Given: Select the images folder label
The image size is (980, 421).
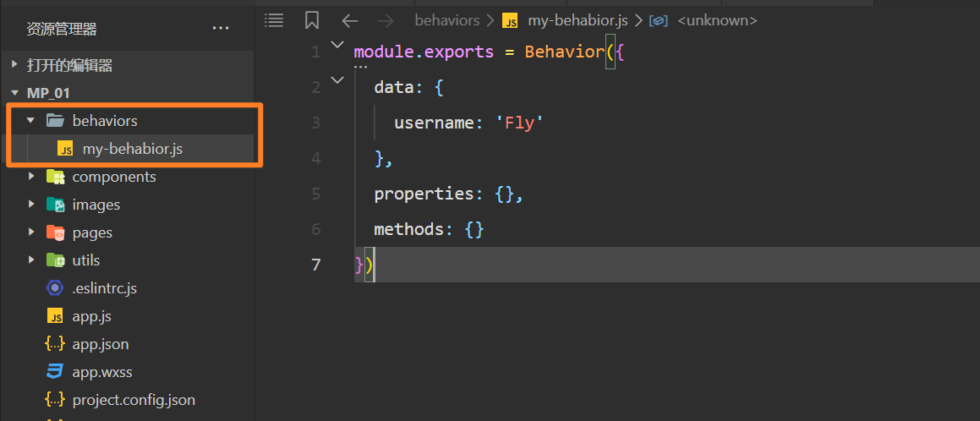Looking at the screenshot, I should [x=96, y=205].
